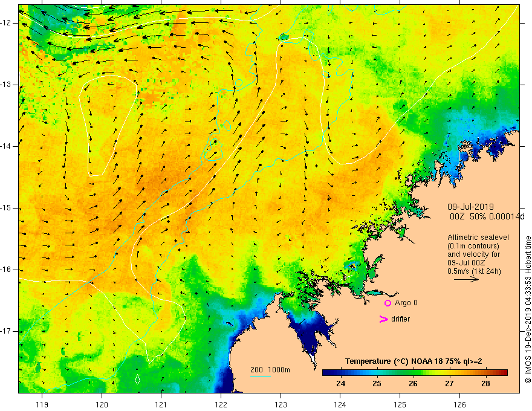Click the '200 1000m' bathymetry label
The width and height of the screenshot is (532, 411).
(270, 370)
